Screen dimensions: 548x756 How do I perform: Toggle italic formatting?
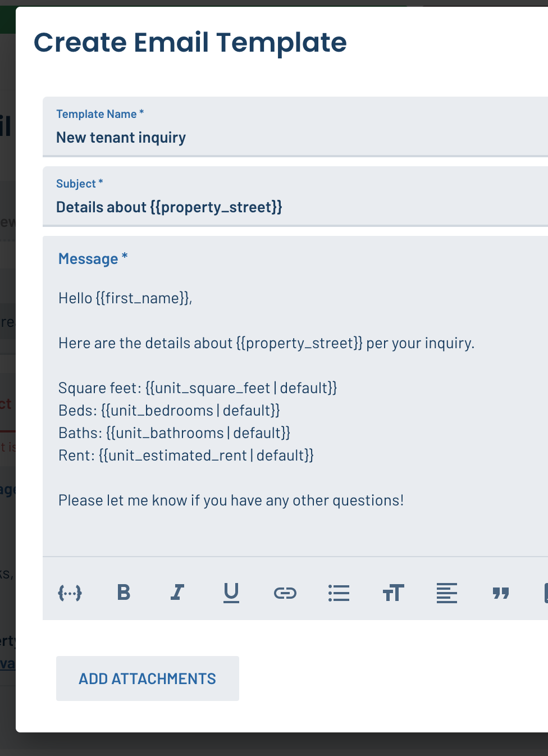pos(177,593)
